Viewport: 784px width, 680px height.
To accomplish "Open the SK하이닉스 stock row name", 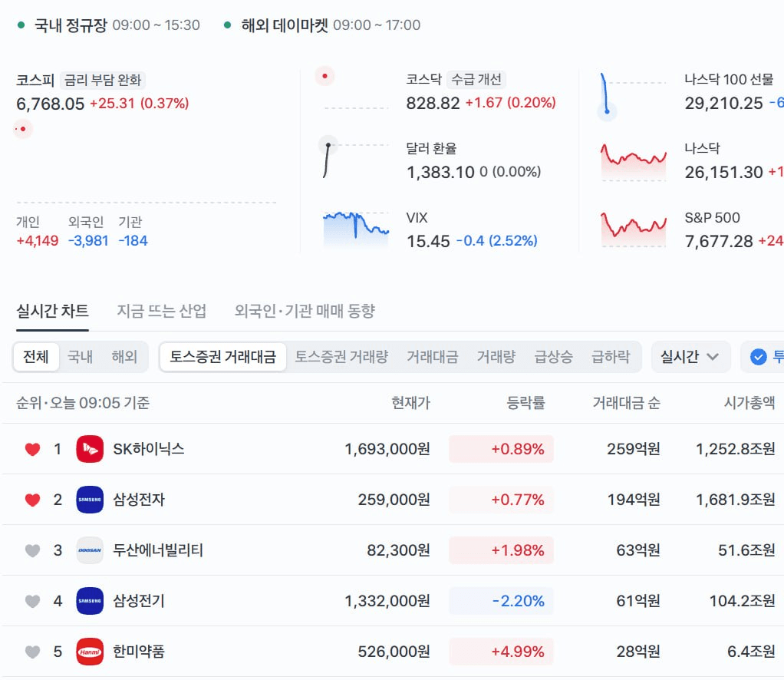I will point(149,449).
